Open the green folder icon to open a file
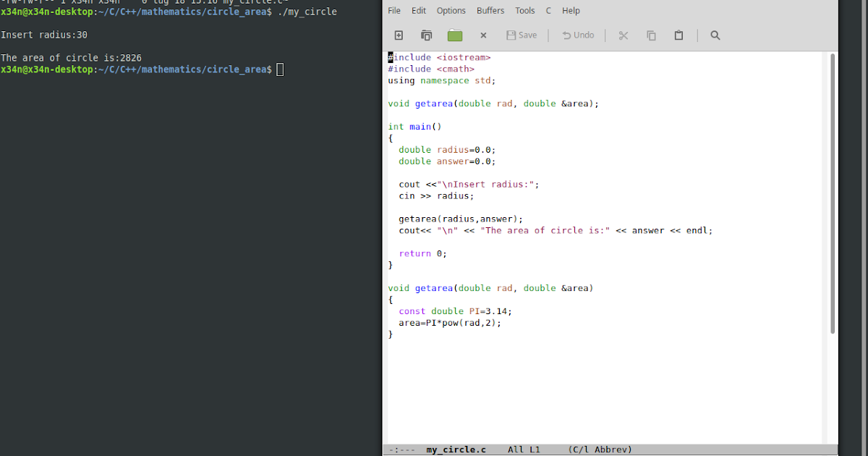 [x=454, y=35]
